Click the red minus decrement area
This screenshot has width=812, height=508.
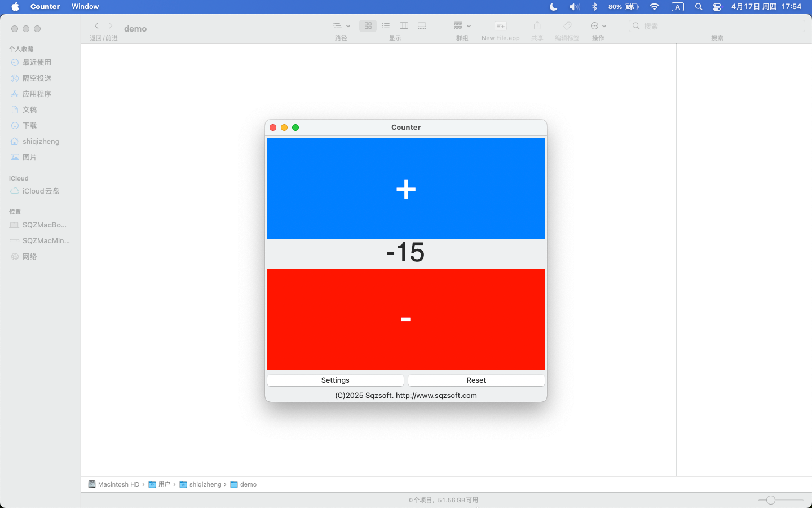pyautogui.click(x=406, y=319)
